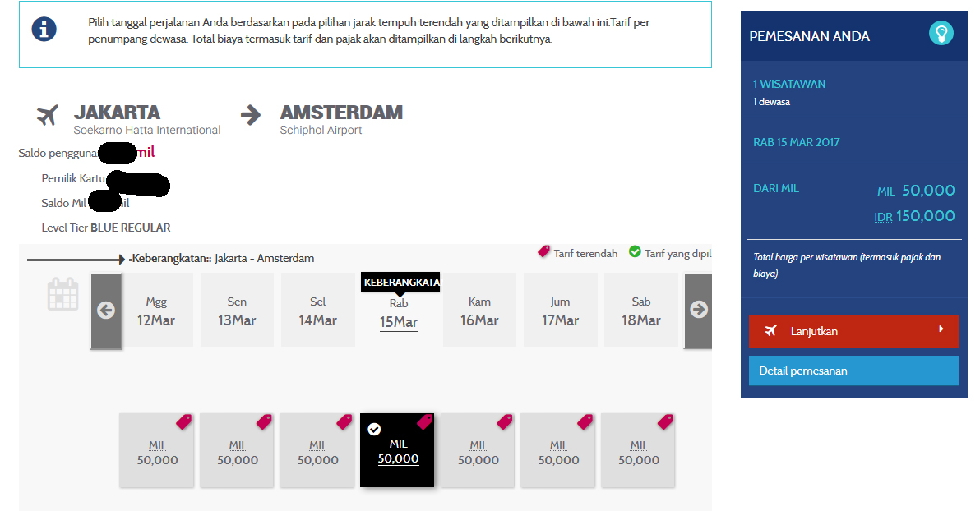Select the Sen 13Mar date tab
Viewport: 980px width, 511px height.
pos(237,311)
